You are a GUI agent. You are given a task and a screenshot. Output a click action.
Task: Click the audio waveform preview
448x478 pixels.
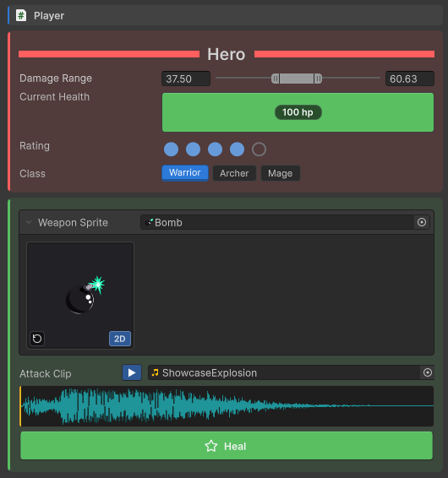pos(227,406)
